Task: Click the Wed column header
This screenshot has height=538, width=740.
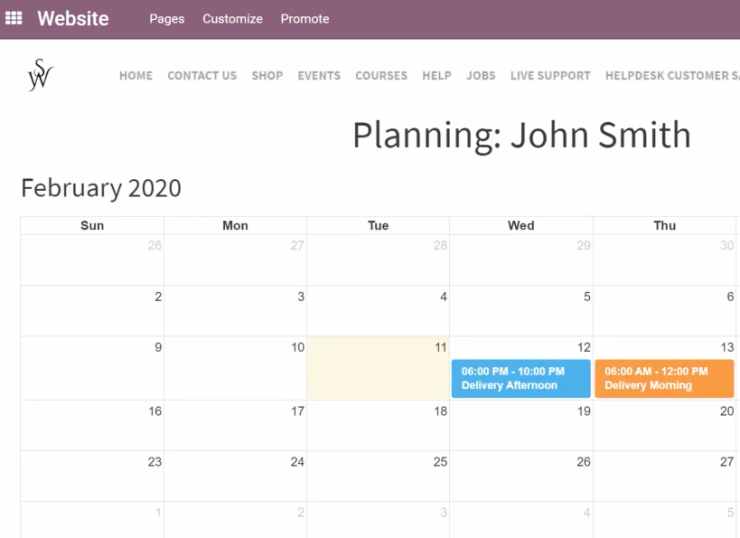Action: (x=521, y=226)
